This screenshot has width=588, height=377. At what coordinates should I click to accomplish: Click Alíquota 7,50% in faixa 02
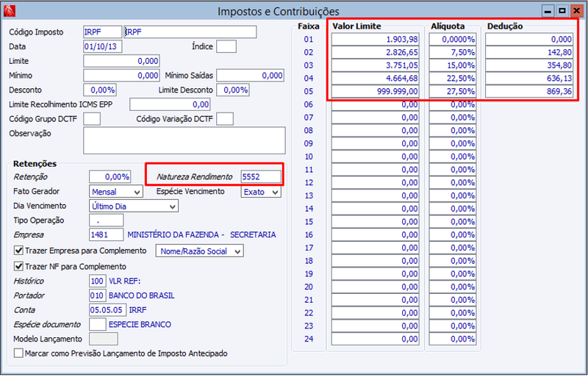pos(453,52)
